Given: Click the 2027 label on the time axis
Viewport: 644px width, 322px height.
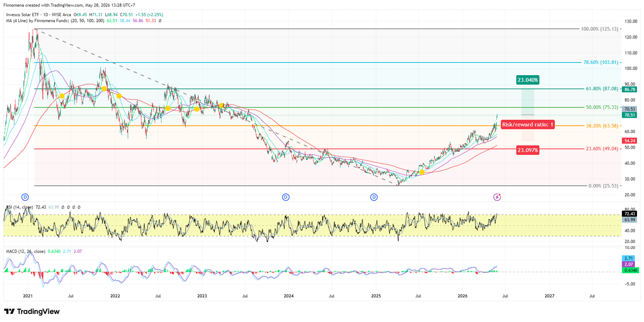Looking at the screenshot, I should pos(550,295).
